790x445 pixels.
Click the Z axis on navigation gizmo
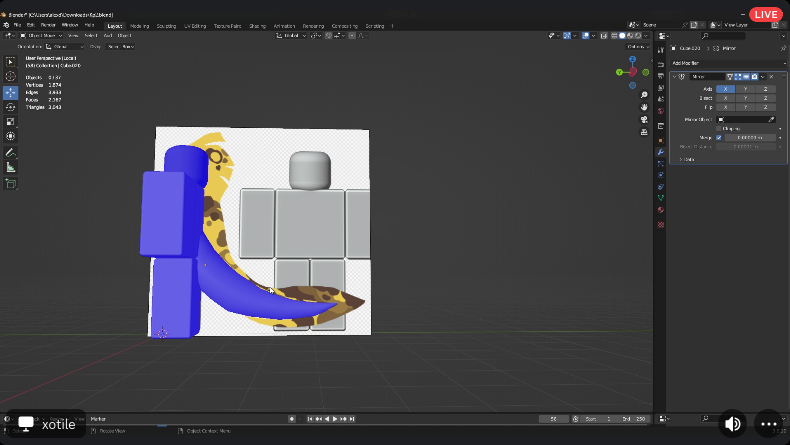point(632,59)
